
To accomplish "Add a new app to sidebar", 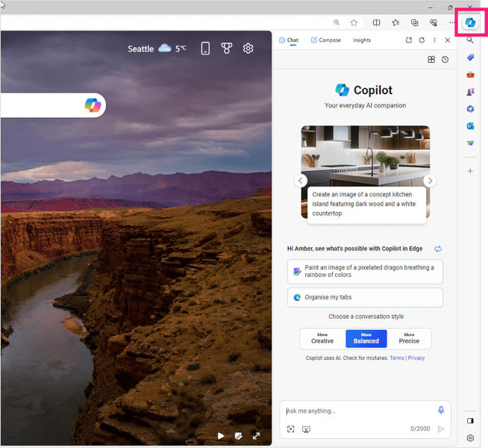I will (470, 171).
